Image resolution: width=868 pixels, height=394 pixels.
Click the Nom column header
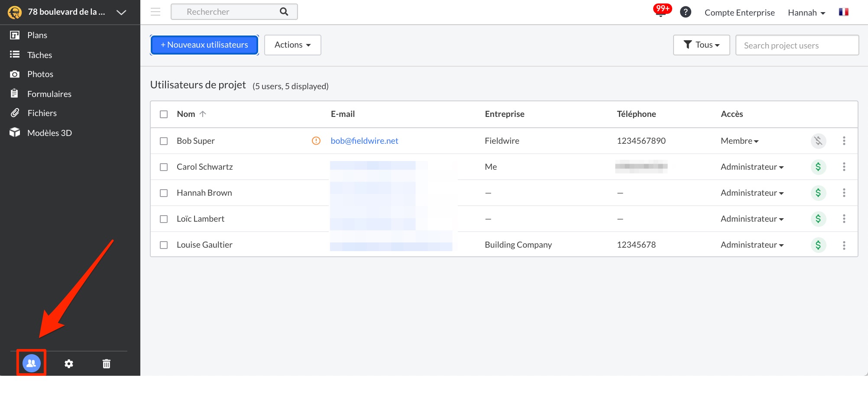coord(186,114)
